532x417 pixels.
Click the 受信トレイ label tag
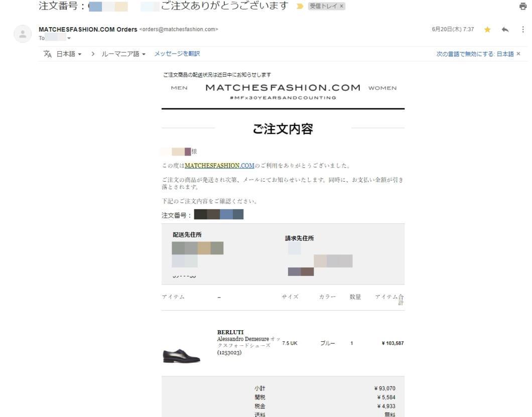pos(323,6)
